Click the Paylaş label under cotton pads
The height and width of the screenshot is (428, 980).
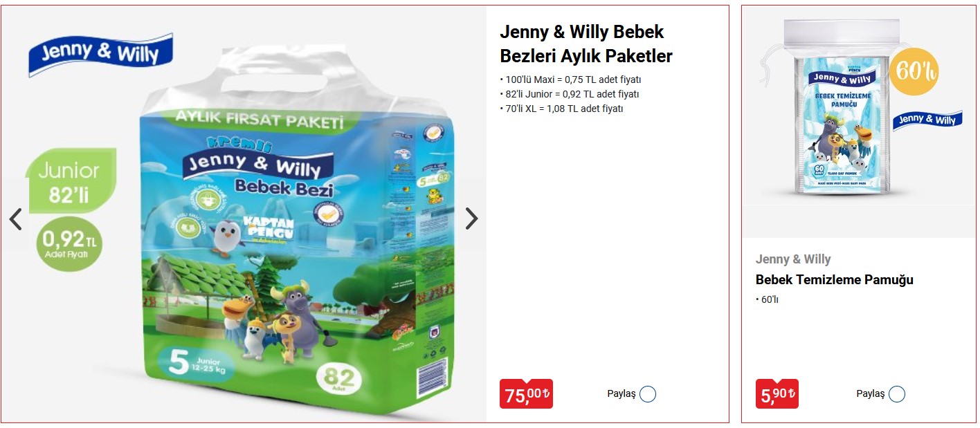[x=871, y=394]
